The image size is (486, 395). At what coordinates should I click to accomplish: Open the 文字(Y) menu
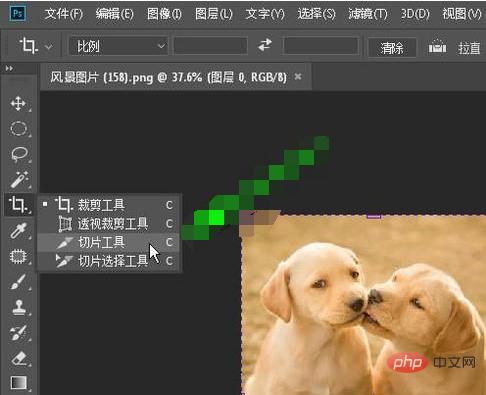(265, 14)
